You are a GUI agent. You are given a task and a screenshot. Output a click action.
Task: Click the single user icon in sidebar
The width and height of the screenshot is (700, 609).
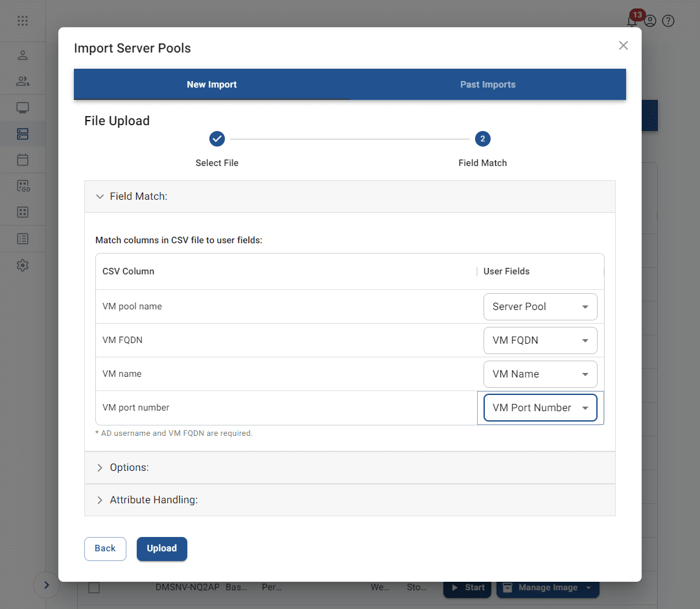pyautogui.click(x=23, y=55)
